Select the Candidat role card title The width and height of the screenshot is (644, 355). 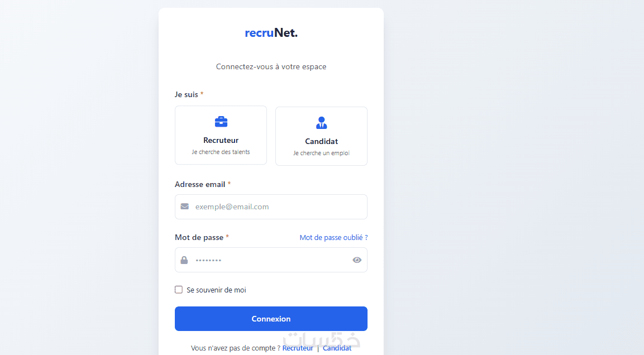321,141
